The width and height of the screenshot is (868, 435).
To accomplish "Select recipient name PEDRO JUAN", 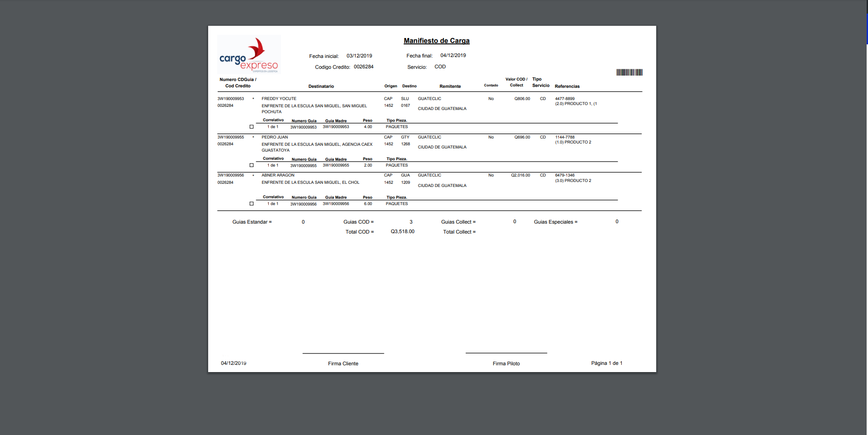I will pyautogui.click(x=275, y=137).
